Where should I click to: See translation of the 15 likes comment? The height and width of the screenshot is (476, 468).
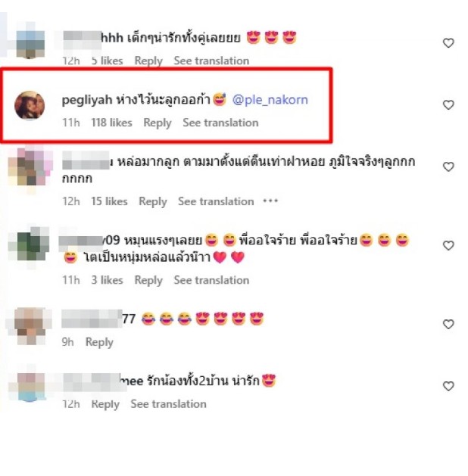click(x=216, y=201)
